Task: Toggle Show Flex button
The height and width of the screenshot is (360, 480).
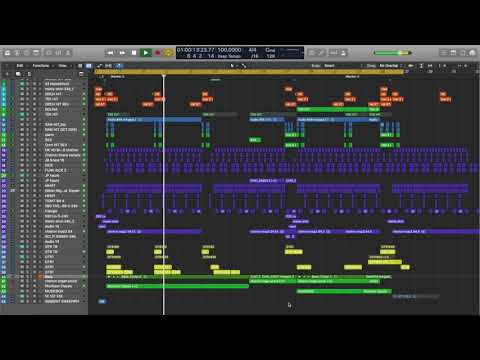Action: (108, 66)
